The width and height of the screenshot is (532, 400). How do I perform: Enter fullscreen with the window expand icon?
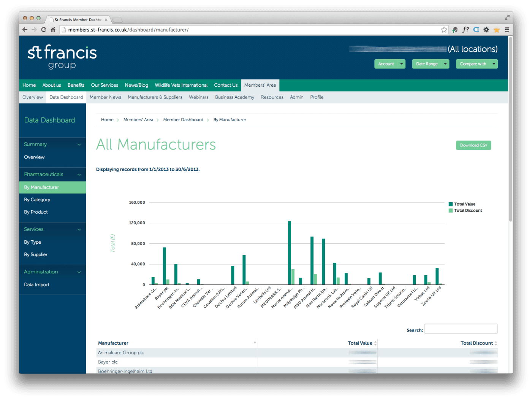[507, 17]
